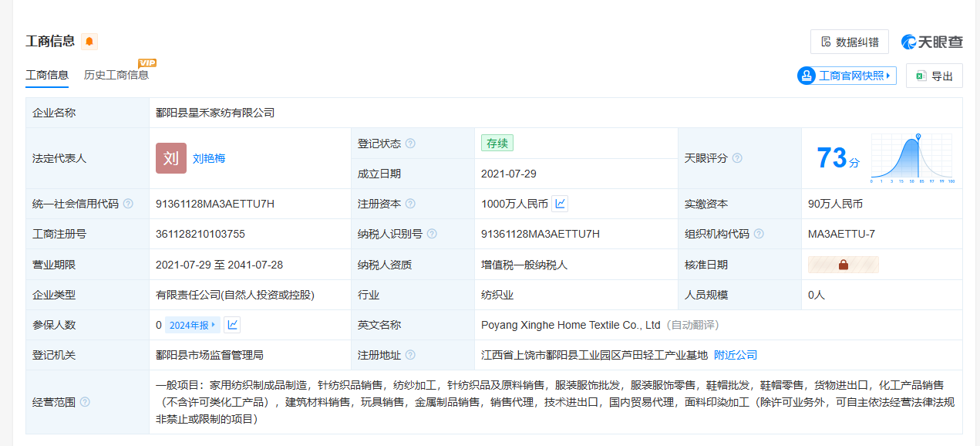Screen dimensions: 980x446
Task: Open the insured headcount trend chart icon
Action: [x=232, y=325]
